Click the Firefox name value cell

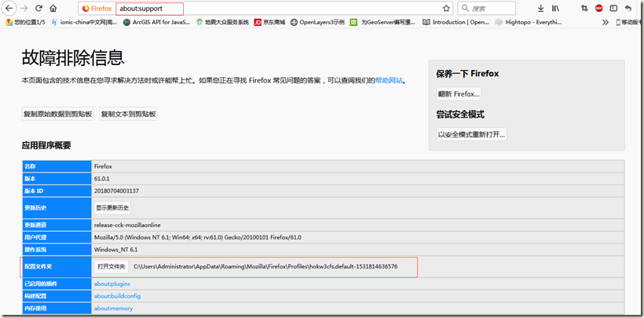tap(358, 166)
